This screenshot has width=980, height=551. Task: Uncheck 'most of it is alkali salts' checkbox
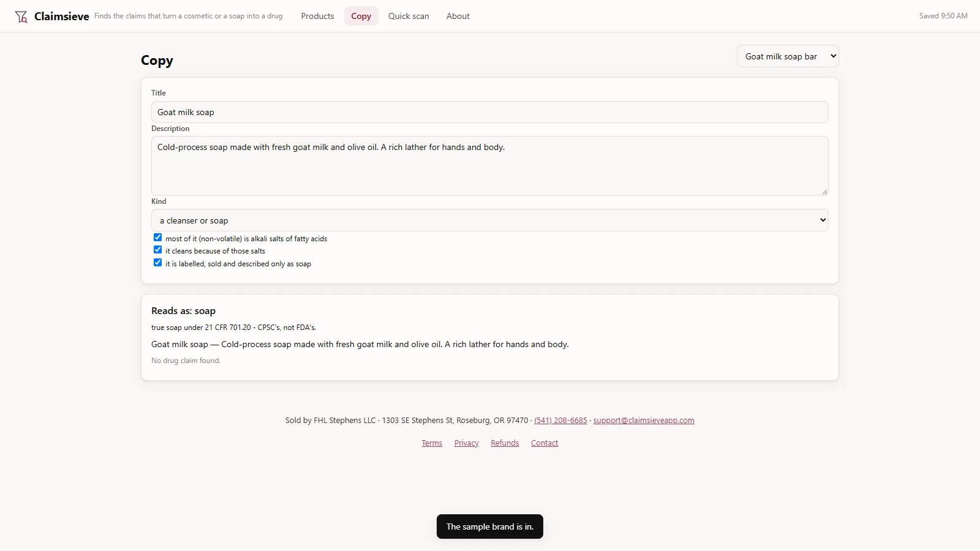(157, 238)
